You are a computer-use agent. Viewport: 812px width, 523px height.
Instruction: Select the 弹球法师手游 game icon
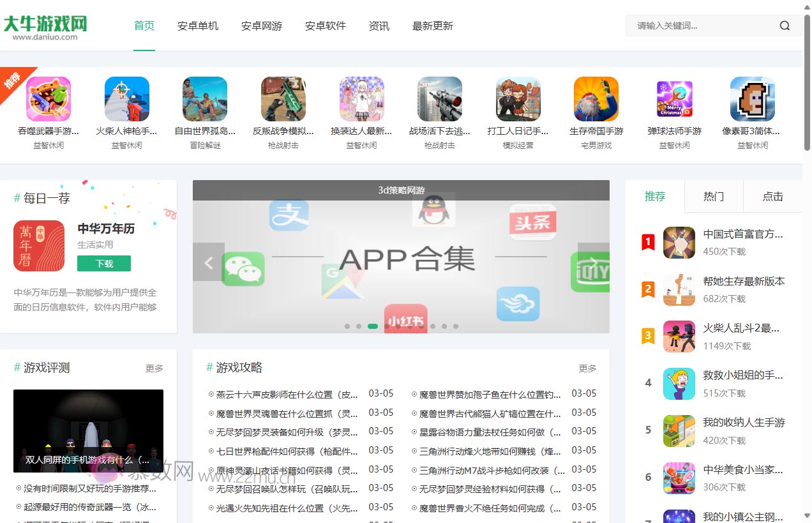click(x=674, y=99)
